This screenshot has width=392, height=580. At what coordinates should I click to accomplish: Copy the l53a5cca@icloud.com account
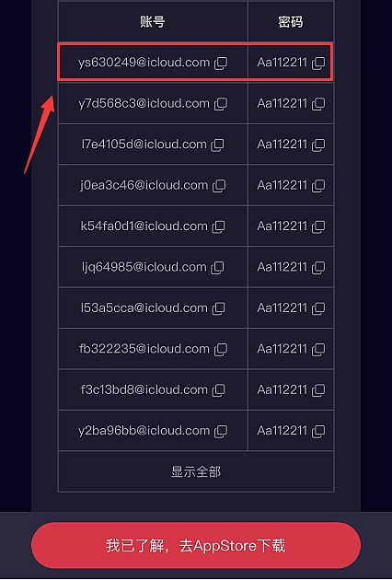tap(219, 308)
